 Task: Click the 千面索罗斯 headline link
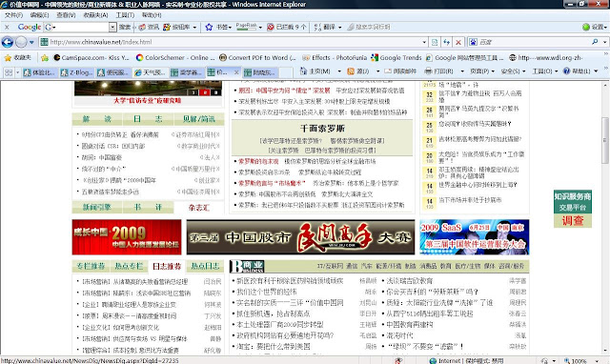[x=322, y=129]
